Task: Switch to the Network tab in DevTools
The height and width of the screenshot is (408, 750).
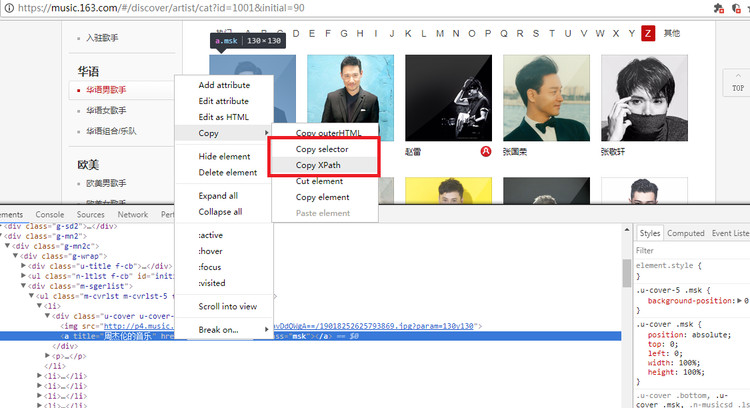Action: pos(133,215)
